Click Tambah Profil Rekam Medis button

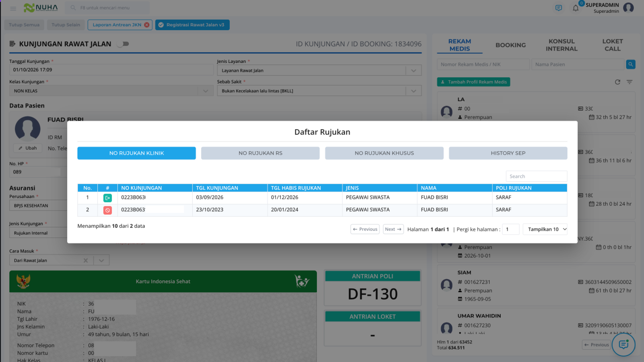[474, 82]
